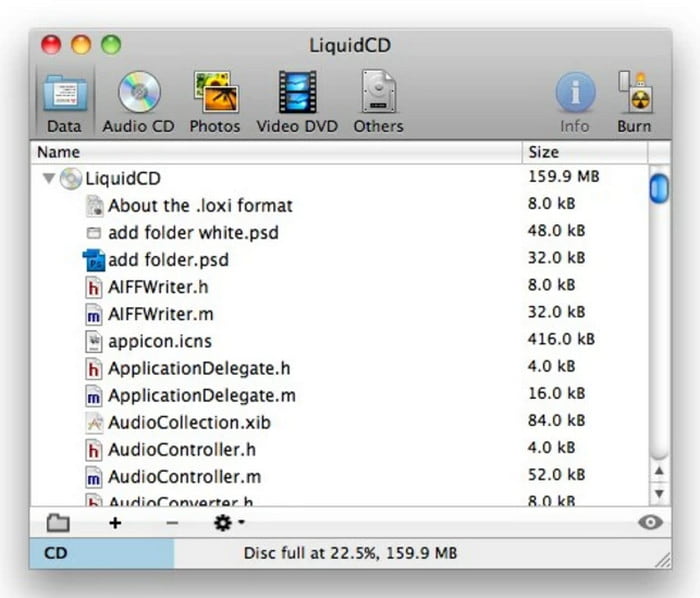700x598 pixels.
Task: Open the gear action menu
Action: pos(229,523)
